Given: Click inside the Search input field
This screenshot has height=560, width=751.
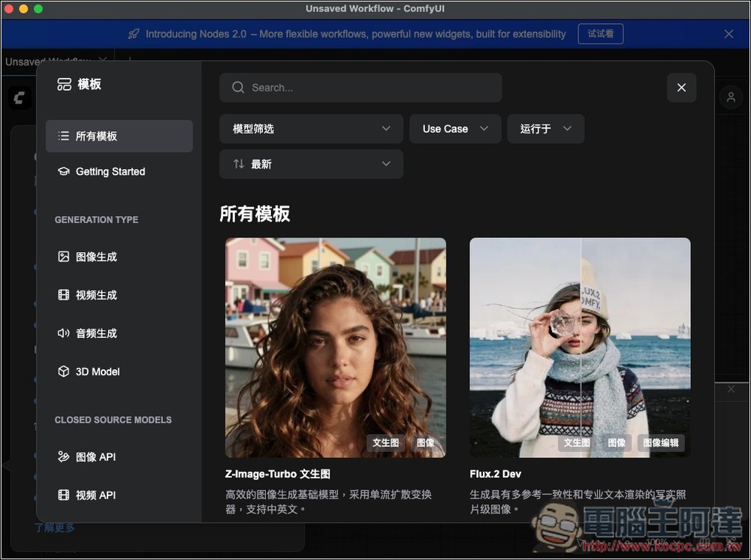Looking at the screenshot, I should click(360, 87).
